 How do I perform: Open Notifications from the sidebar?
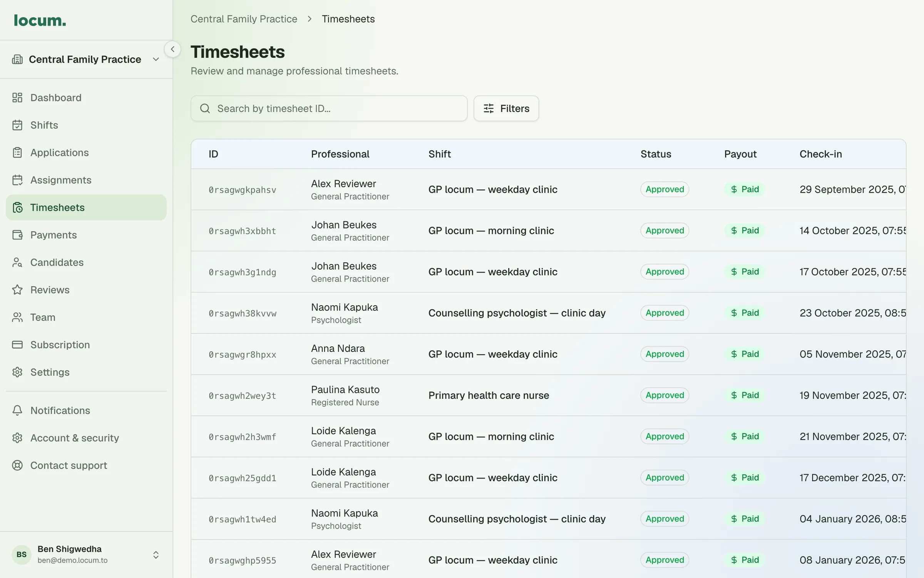(x=86, y=410)
